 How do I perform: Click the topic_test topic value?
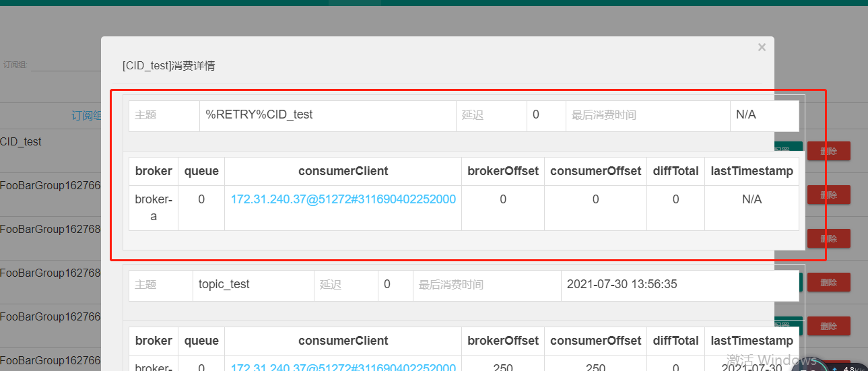[224, 284]
